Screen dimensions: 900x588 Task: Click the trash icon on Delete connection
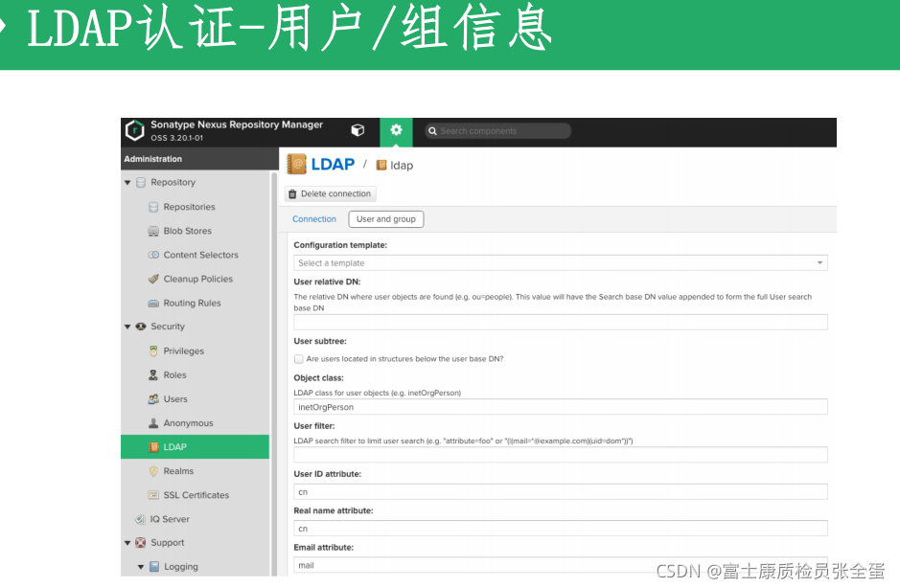pyautogui.click(x=292, y=193)
